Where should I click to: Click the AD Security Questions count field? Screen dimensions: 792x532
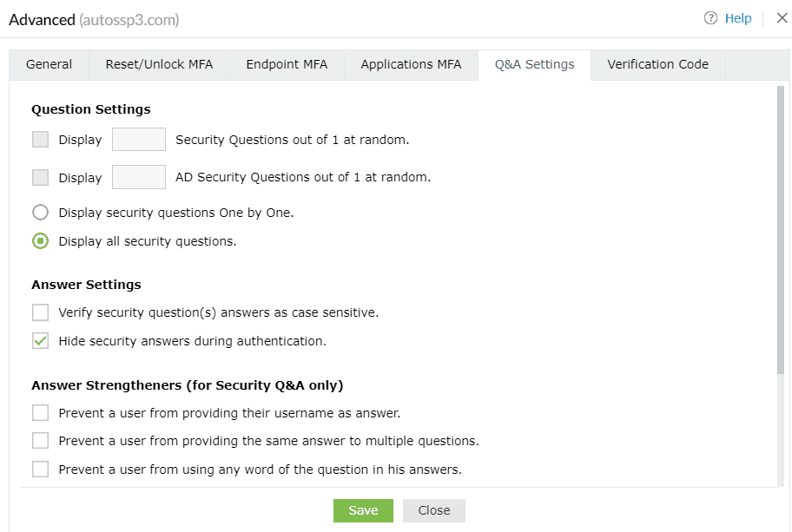[x=139, y=177]
